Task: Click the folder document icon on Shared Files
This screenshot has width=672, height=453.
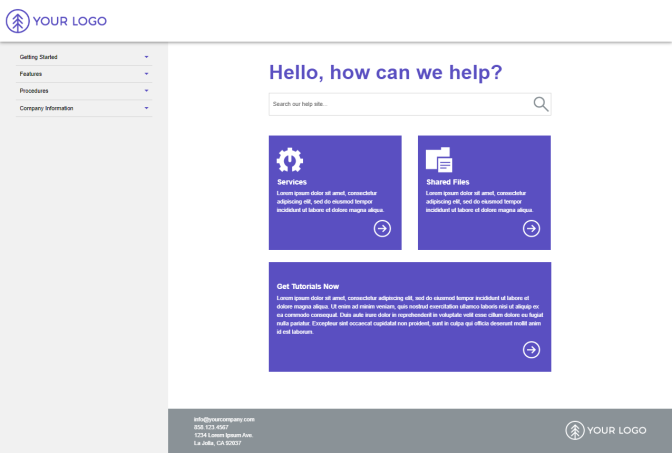Action: (x=439, y=160)
